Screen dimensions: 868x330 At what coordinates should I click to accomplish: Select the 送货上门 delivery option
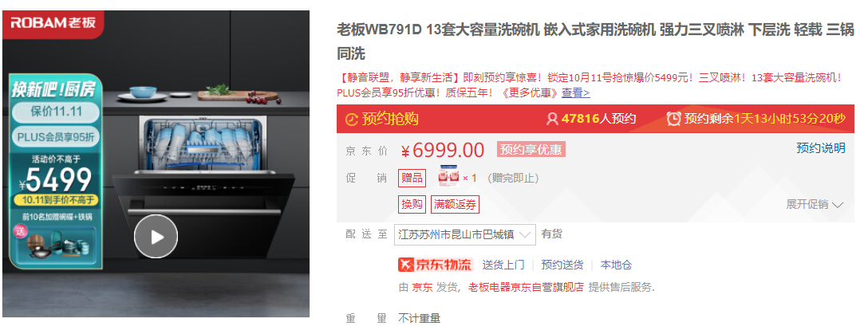pos(503,265)
